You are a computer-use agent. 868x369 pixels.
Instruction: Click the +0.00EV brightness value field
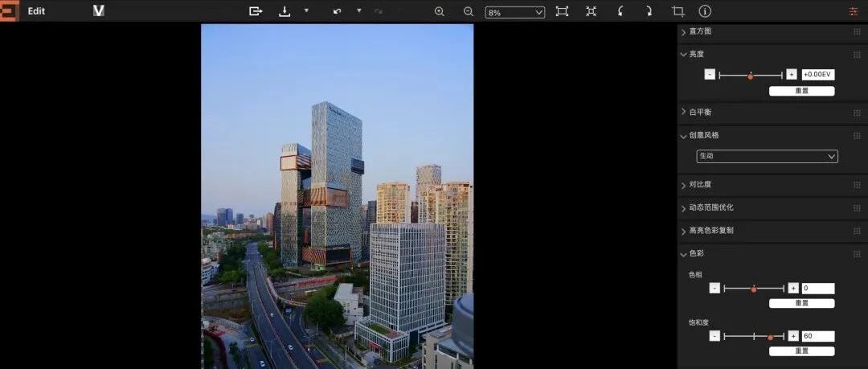pyautogui.click(x=818, y=74)
